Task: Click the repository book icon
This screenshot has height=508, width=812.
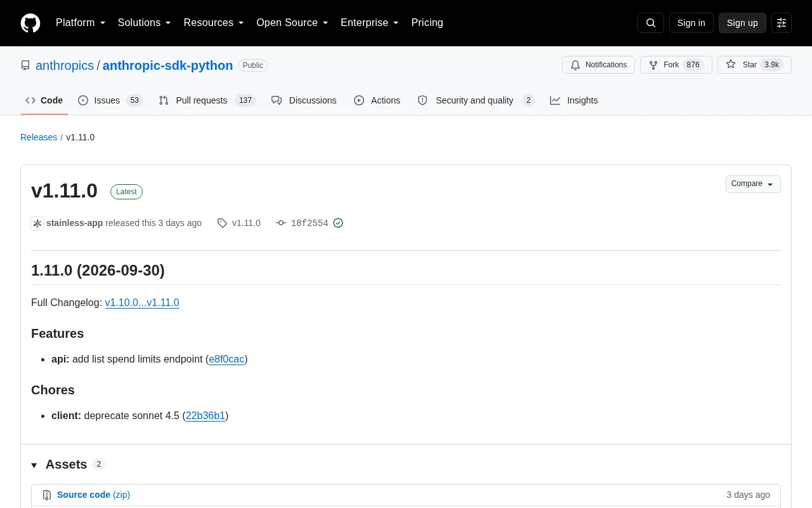Action: (25, 65)
